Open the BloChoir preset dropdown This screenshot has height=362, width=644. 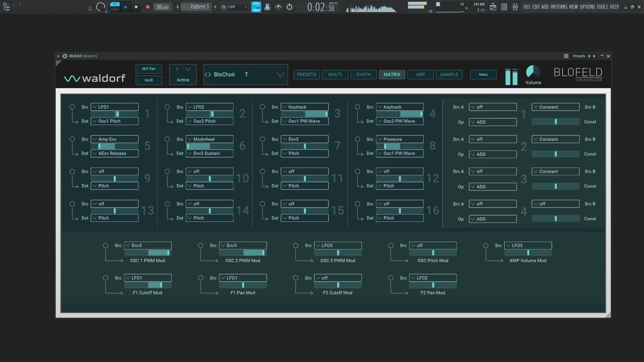tap(245, 74)
